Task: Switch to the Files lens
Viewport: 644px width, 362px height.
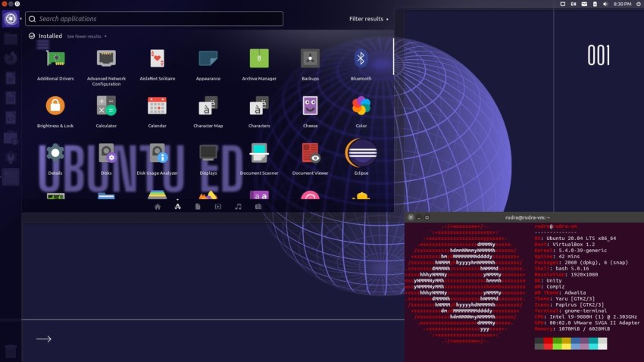Action: coord(198,207)
